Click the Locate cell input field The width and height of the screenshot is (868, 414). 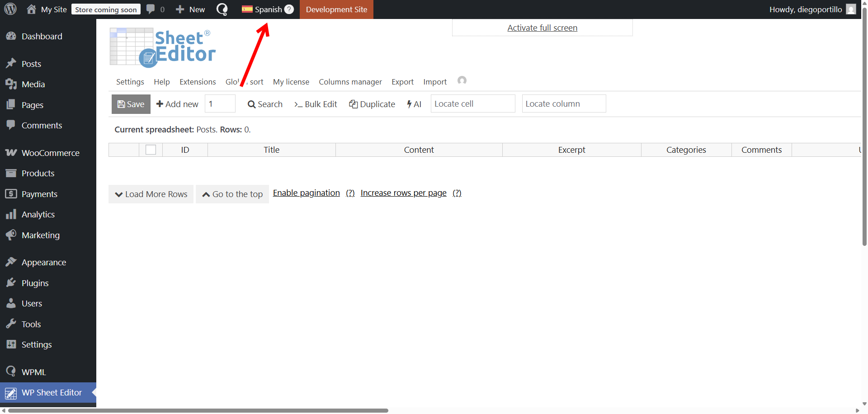[472, 103]
